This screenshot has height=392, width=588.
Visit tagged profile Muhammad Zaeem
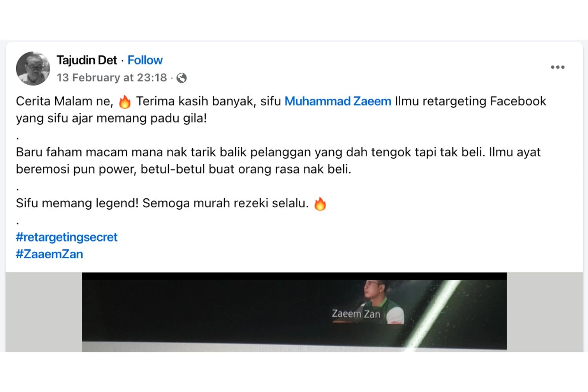click(338, 101)
